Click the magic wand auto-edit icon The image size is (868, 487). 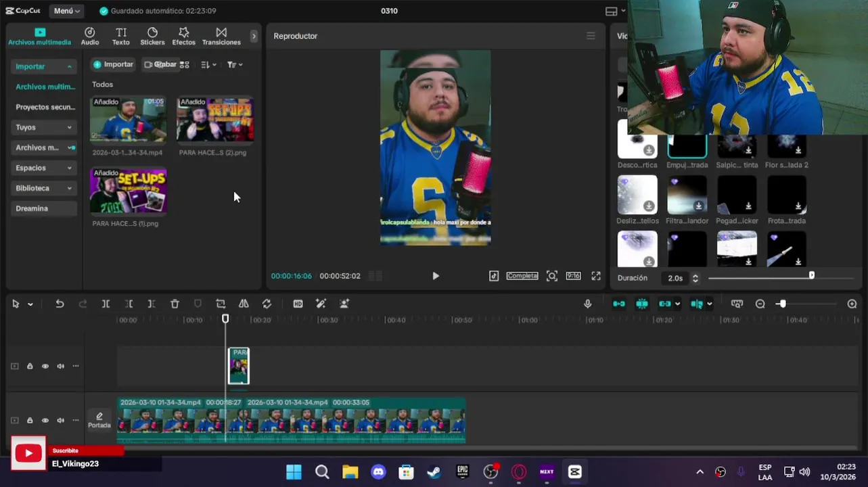tap(321, 304)
